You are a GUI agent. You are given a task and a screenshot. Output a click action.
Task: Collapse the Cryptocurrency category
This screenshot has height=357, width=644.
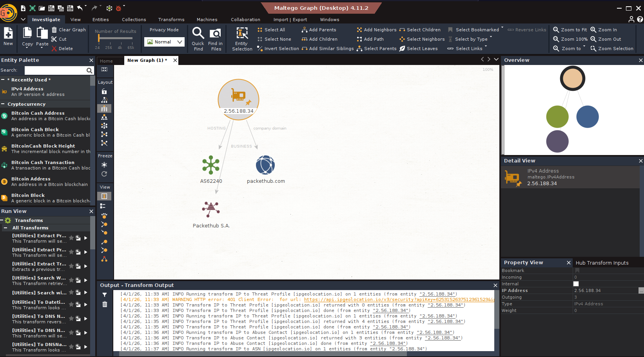click(x=3, y=104)
